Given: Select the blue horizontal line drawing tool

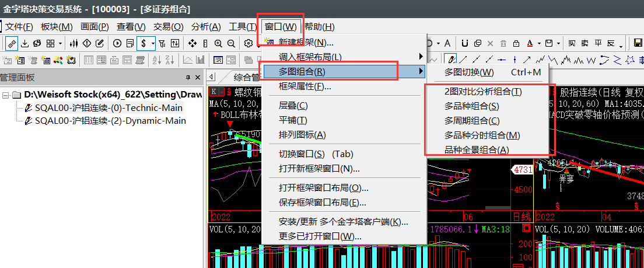Looking at the screenshot, I should 502,60.
